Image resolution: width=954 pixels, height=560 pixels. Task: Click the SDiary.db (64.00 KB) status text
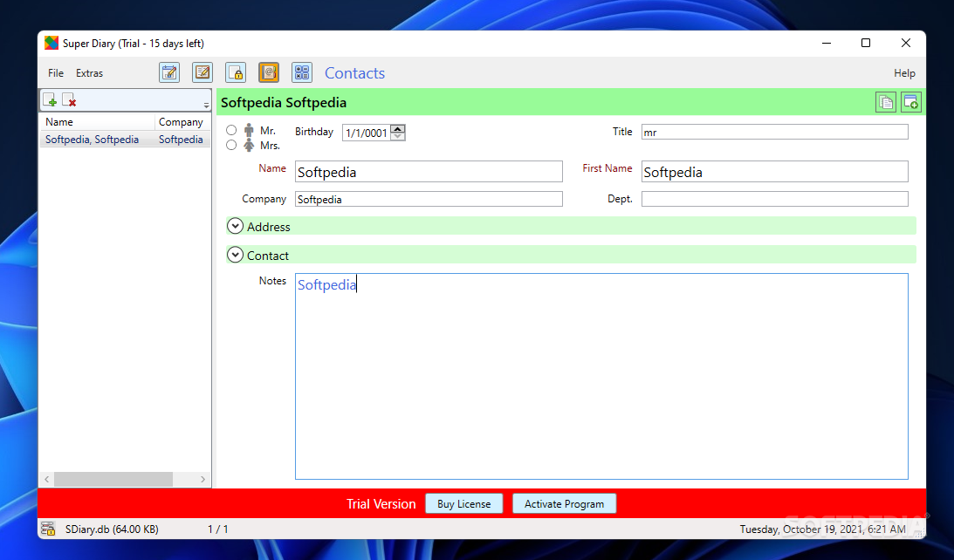[x=112, y=529]
